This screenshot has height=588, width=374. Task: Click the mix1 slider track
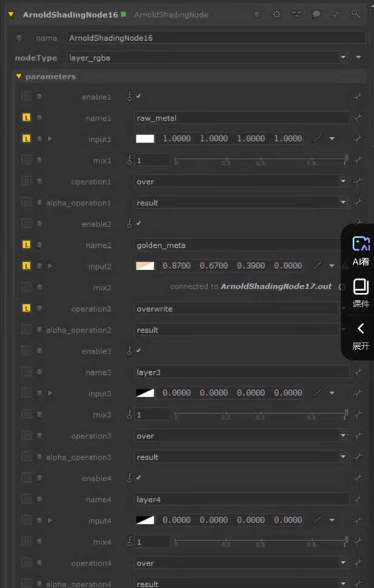click(260, 160)
